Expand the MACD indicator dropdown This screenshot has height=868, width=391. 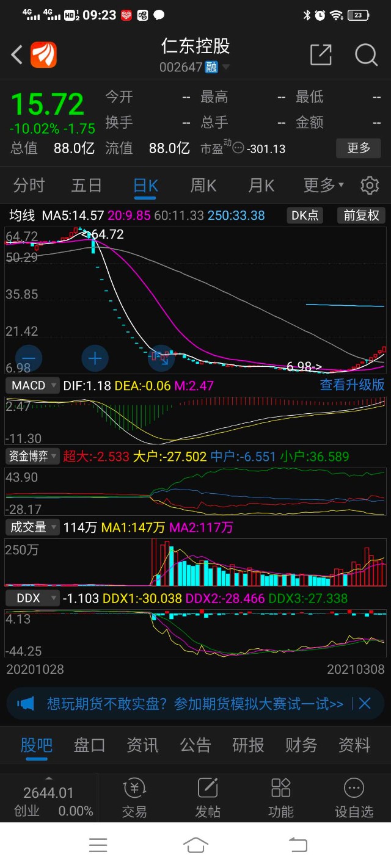tap(33, 385)
